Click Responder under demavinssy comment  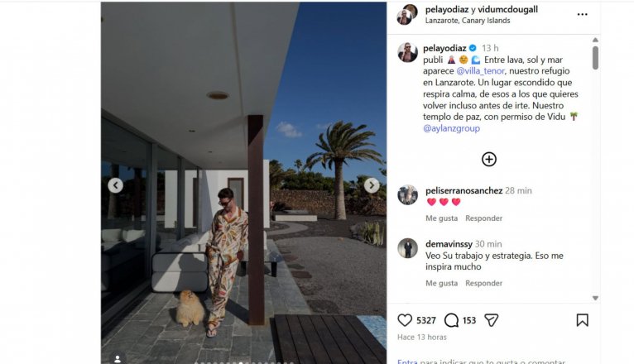[483, 283]
